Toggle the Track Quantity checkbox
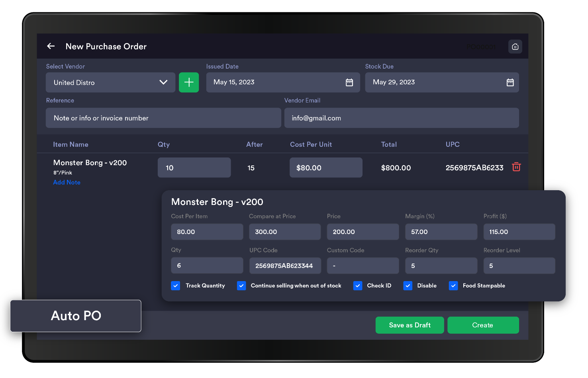Viewport: 588px width, 378px height. [176, 285]
